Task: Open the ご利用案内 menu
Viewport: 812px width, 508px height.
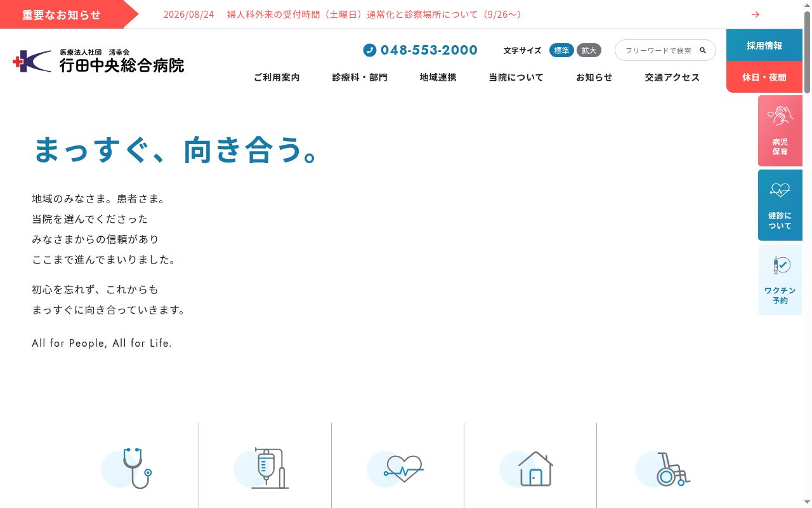Action: (277, 77)
